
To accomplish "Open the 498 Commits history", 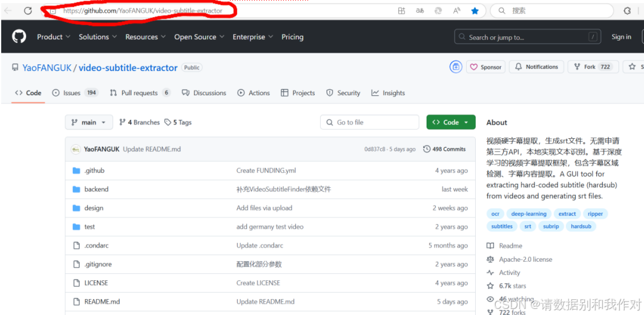I will click(x=444, y=149).
